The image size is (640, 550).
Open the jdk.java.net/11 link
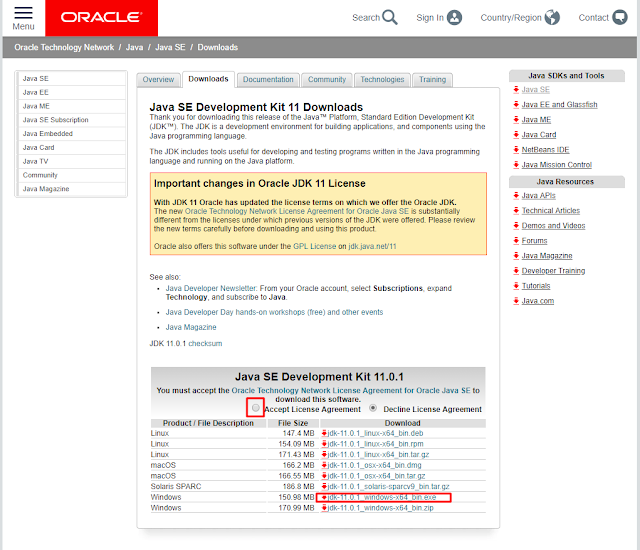(x=372, y=246)
